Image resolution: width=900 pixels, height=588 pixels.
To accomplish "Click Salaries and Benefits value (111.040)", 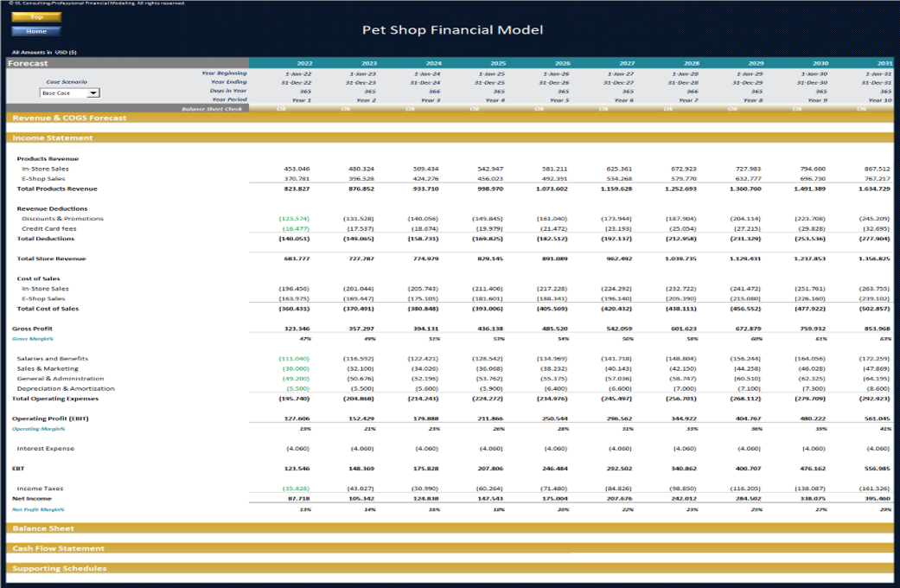I will [x=295, y=358].
